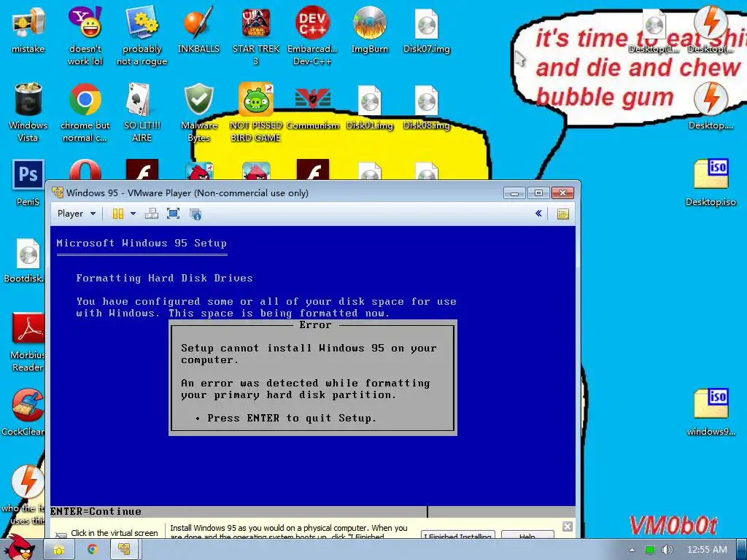The height and width of the screenshot is (560, 747).
Task: Show hidden tray icons arrow
Action: 632,550
